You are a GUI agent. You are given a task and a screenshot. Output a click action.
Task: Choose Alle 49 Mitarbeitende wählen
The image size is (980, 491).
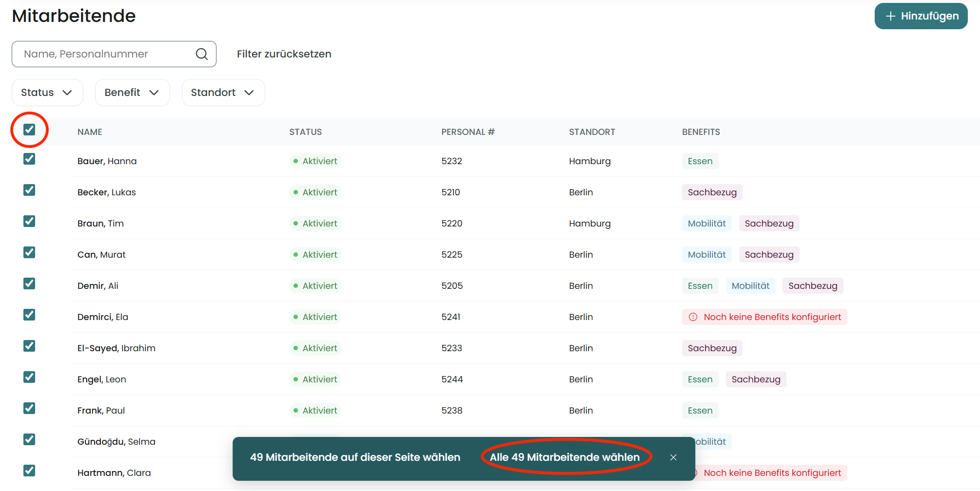tap(565, 457)
